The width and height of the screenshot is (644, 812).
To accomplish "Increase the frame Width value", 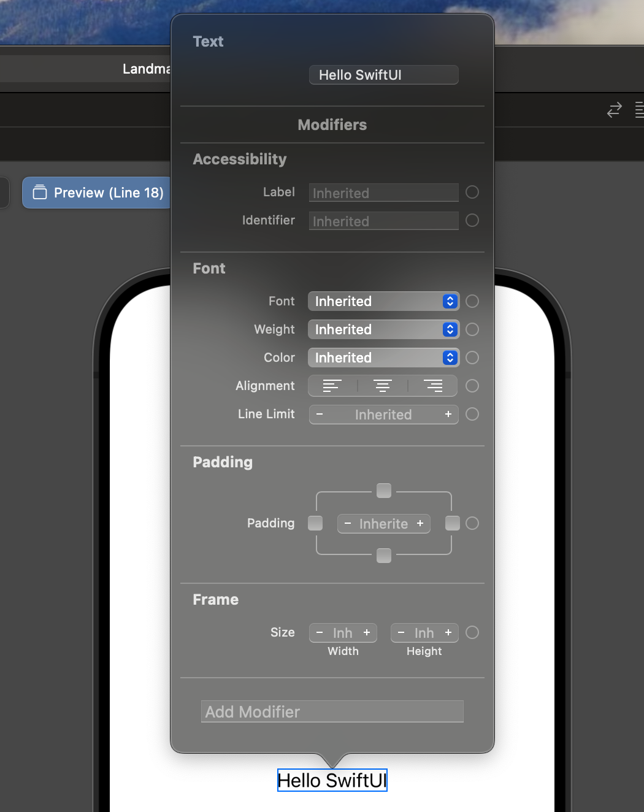I will [367, 633].
